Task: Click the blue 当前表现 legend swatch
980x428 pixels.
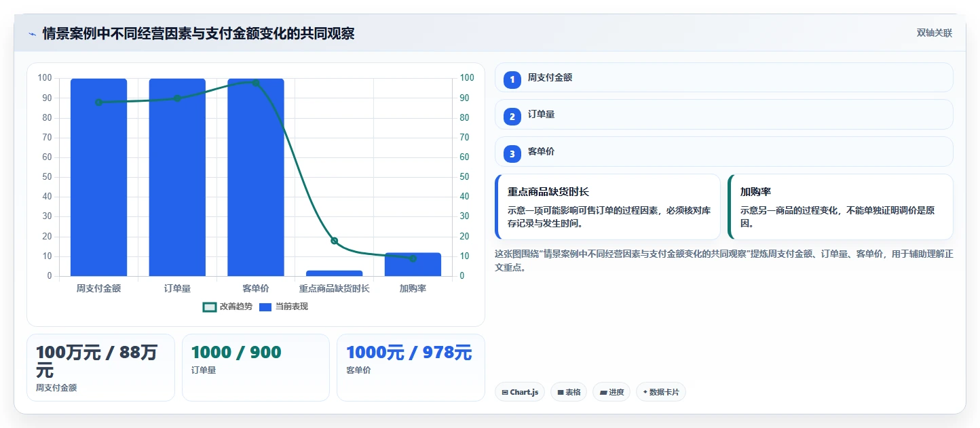Action: [265, 307]
